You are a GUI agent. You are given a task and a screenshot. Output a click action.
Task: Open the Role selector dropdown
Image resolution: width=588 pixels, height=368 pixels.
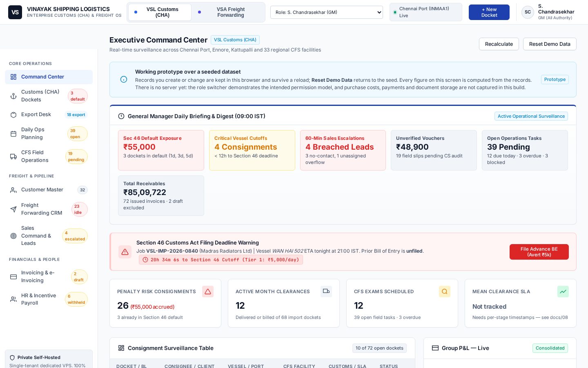coord(327,12)
